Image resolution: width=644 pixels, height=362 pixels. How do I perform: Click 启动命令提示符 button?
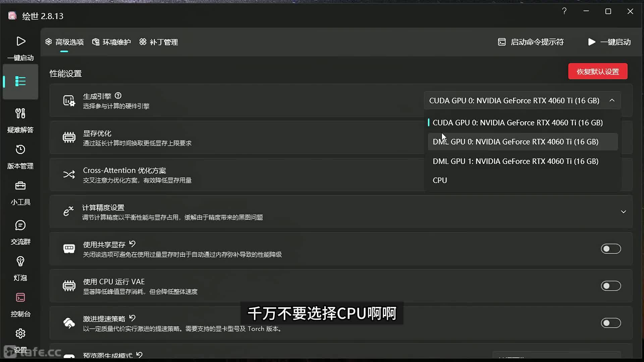(x=531, y=42)
